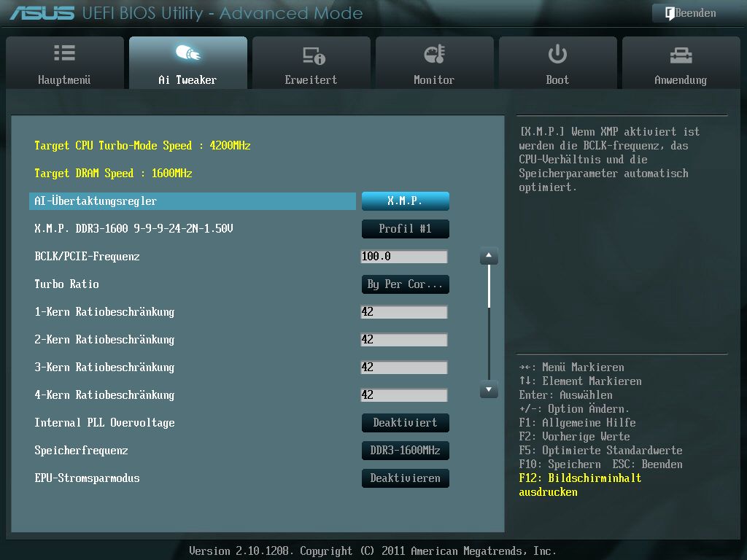This screenshot has height=560, width=747.
Task: Select the Turbo Ratio label
Action: click(x=66, y=284)
